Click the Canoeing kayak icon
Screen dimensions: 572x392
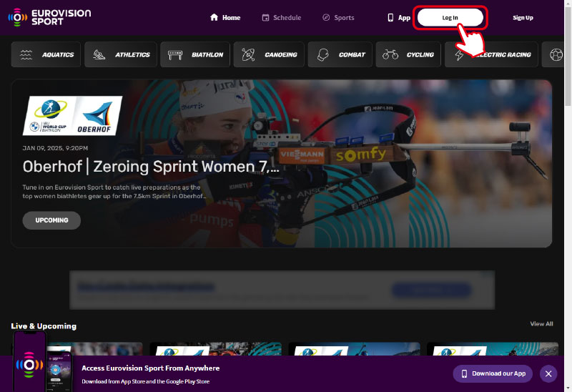[248, 55]
